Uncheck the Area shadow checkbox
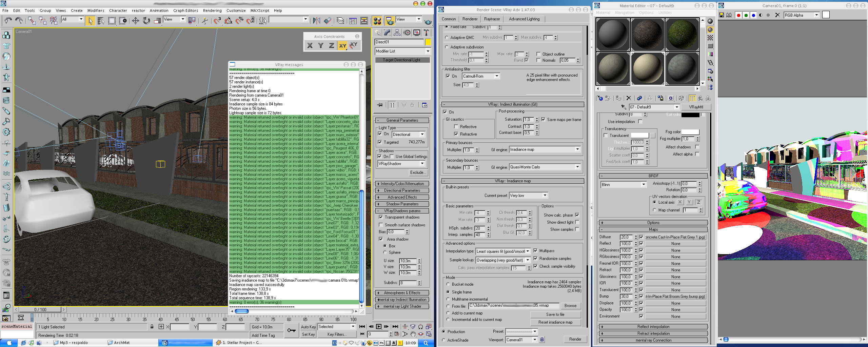This screenshot has height=347, width=868. (x=381, y=239)
